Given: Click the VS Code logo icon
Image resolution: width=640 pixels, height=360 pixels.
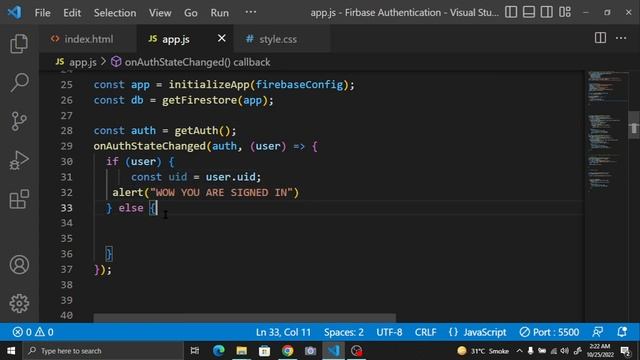Looking at the screenshot, I should 14,12.
